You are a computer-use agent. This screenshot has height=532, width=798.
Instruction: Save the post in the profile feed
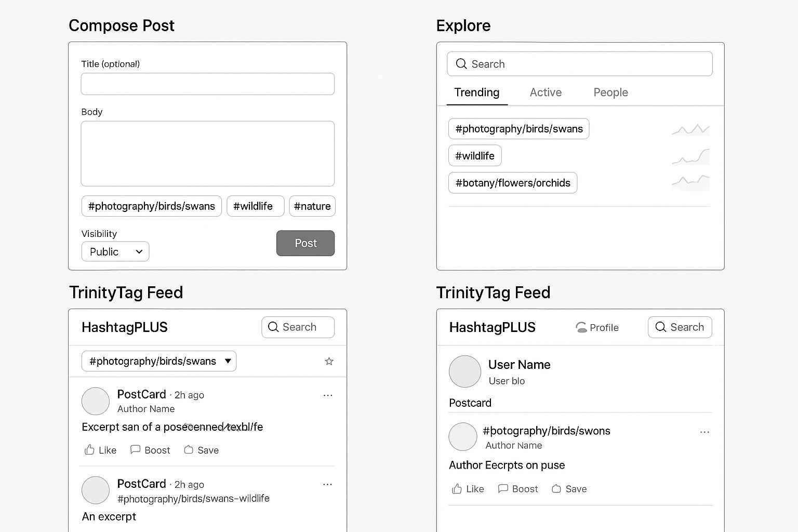pyautogui.click(x=569, y=489)
